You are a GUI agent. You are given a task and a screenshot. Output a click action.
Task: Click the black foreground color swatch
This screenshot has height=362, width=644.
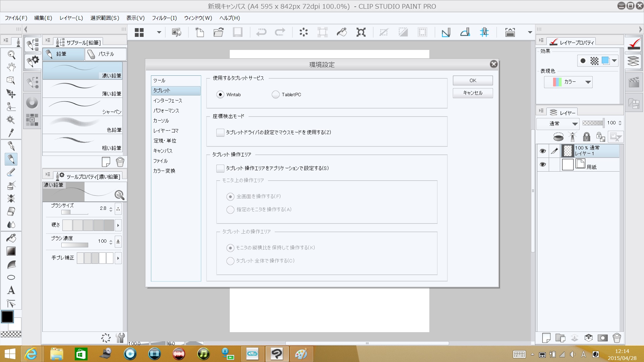[x=7, y=316]
